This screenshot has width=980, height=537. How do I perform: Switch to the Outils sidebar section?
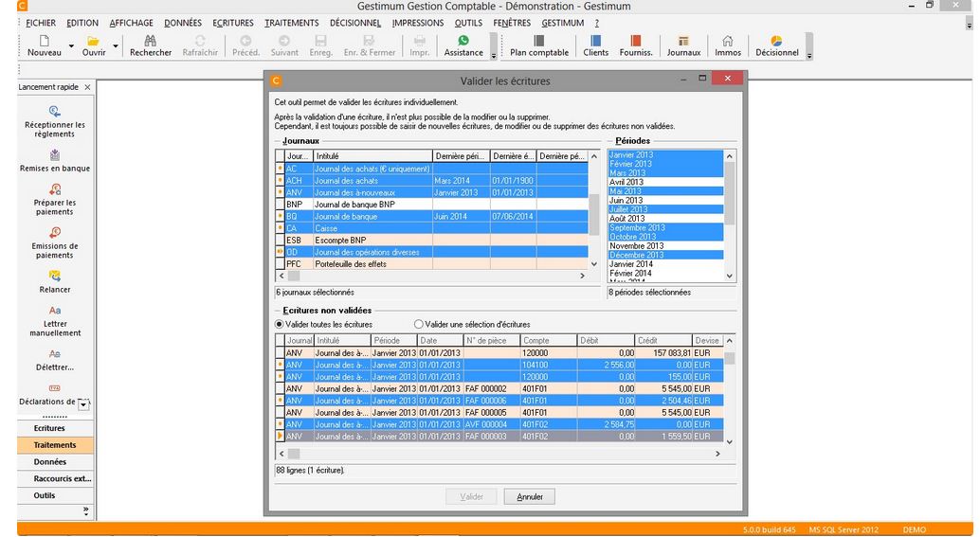(x=55, y=495)
